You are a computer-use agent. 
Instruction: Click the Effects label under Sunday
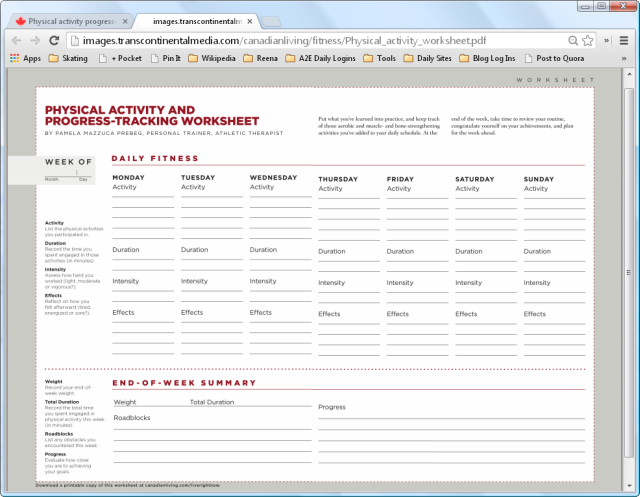click(535, 314)
